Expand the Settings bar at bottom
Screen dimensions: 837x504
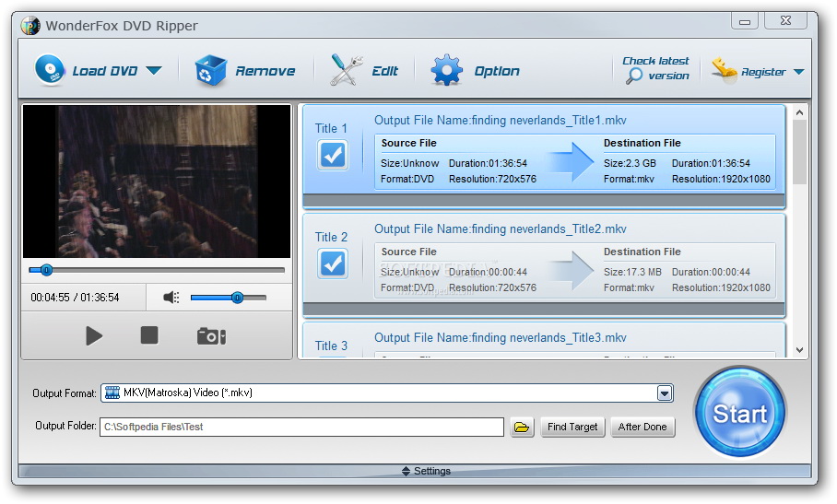pyautogui.click(x=415, y=471)
